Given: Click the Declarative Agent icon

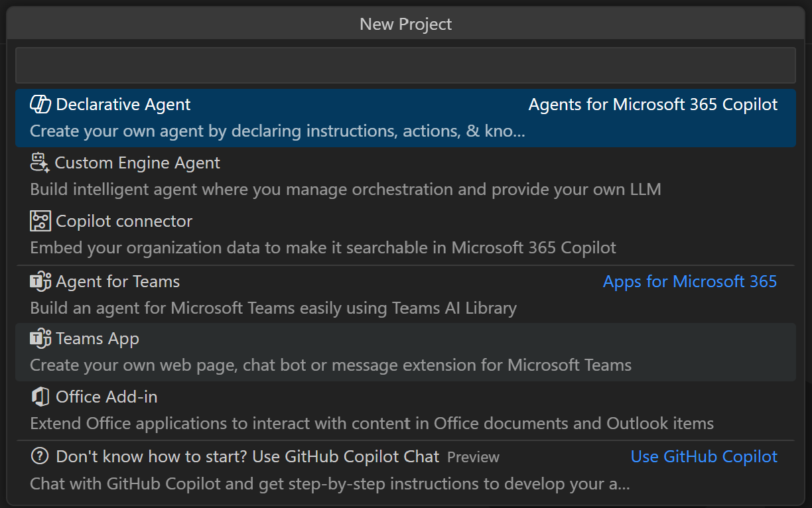Looking at the screenshot, I should coord(40,104).
